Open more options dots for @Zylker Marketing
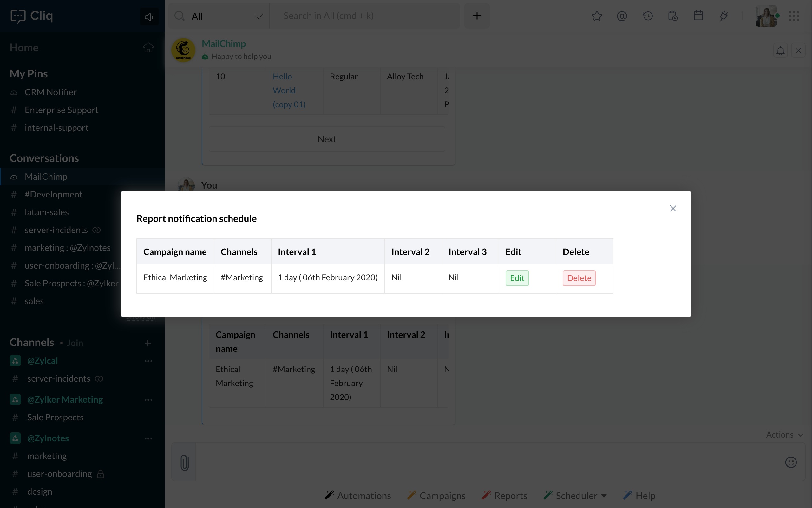 click(x=148, y=400)
